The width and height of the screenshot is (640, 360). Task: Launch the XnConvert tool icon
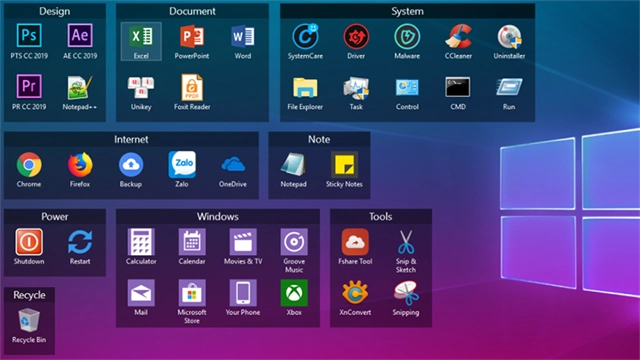click(355, 293)
